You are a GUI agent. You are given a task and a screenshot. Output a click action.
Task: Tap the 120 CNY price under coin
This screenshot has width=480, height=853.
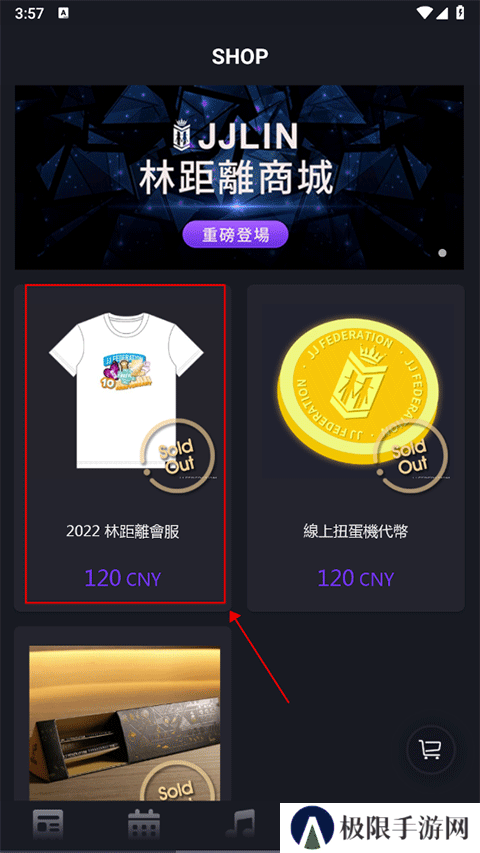coord(356,578)
